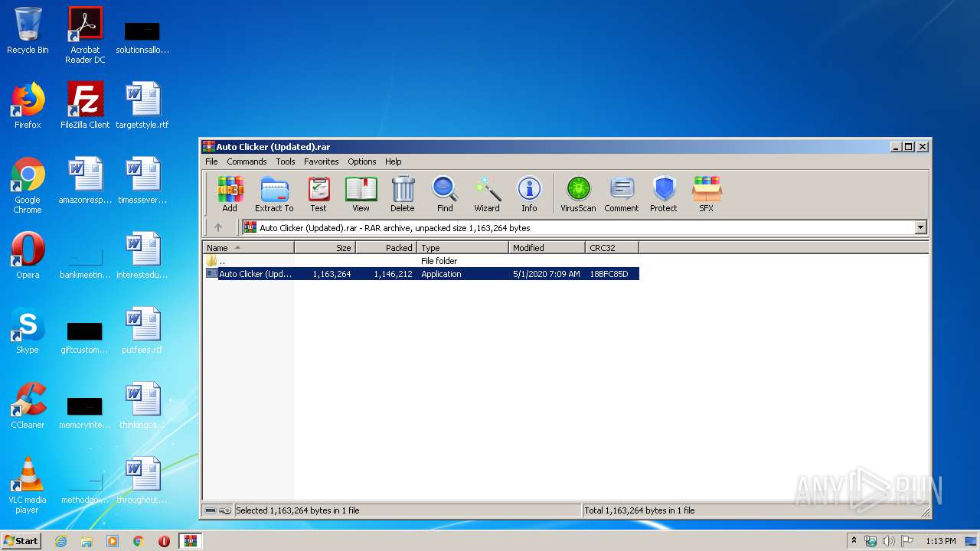The height and width of the screenshot is (551, 980).
Task: Open the volume control in system tray
Action: coord(889,541)
